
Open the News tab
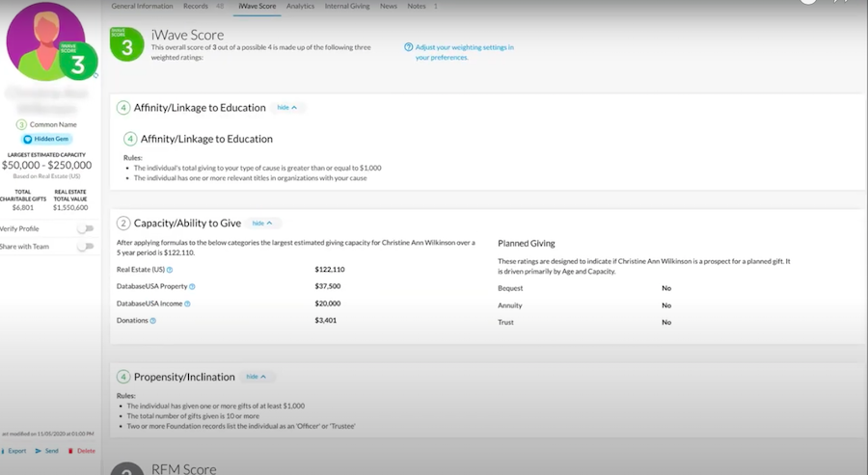pos(388,6)
